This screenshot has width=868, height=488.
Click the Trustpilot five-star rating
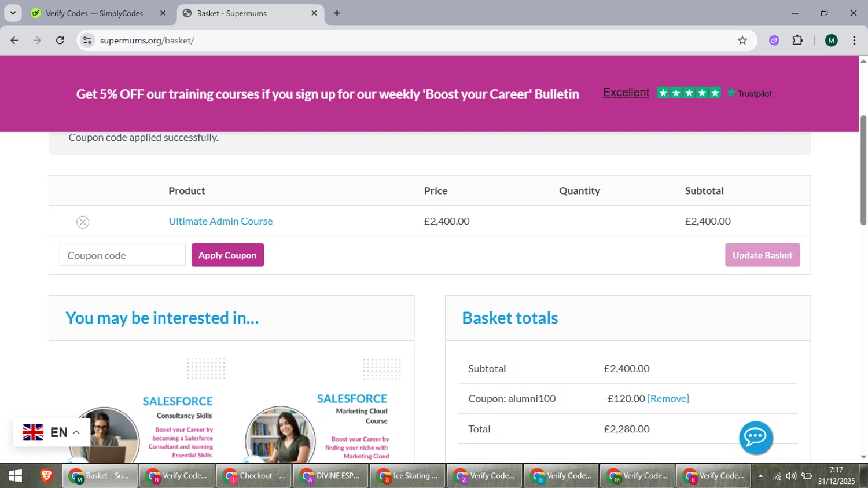(689, 93)
